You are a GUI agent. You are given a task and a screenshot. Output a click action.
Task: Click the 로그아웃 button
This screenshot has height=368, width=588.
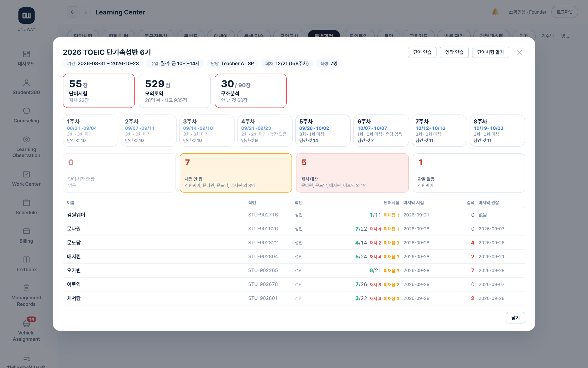[x=565, y=12]
